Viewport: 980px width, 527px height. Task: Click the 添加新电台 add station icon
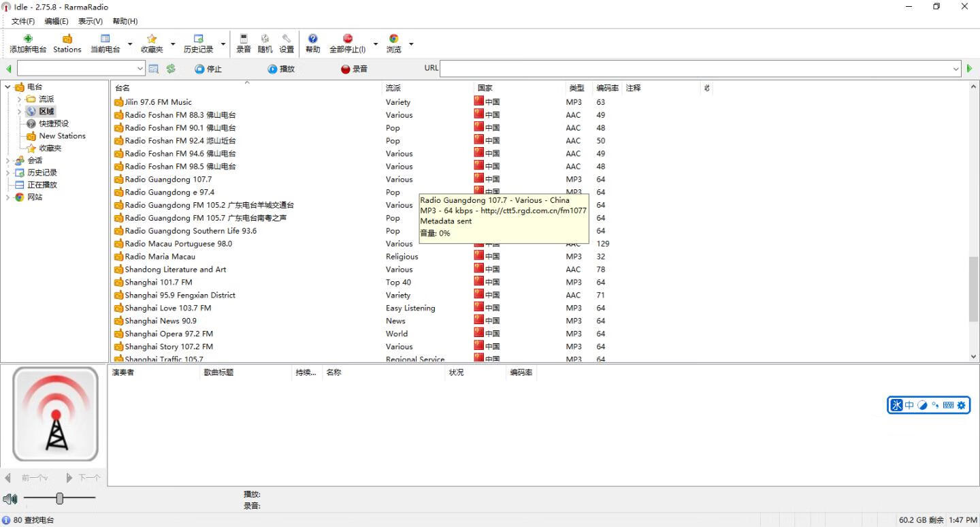tap(28, 39)
